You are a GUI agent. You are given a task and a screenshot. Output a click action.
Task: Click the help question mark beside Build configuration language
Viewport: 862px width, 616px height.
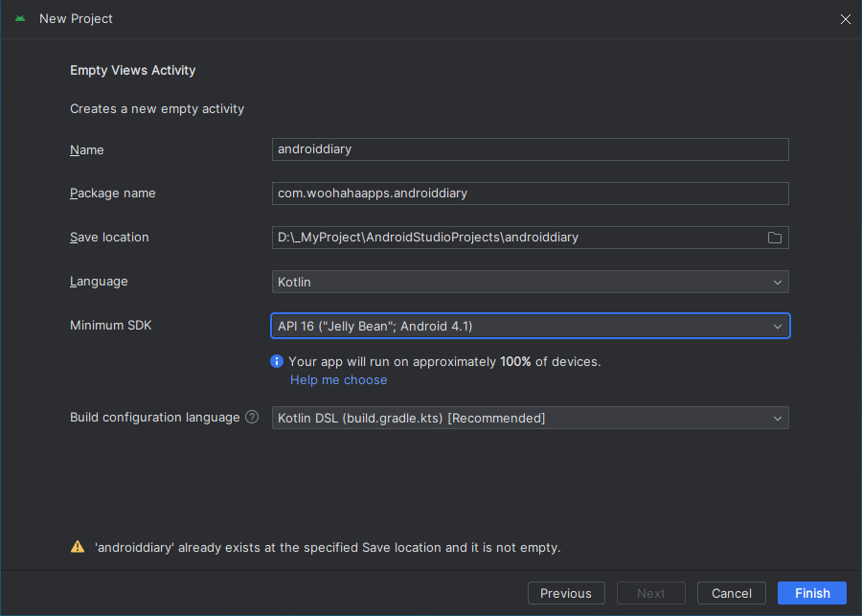tap(252, 417)
